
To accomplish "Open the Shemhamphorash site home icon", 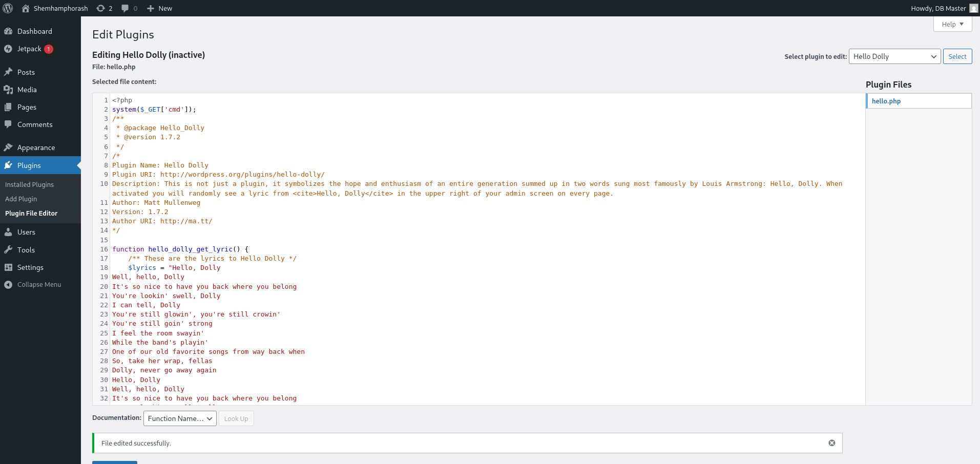I will 26,8.
